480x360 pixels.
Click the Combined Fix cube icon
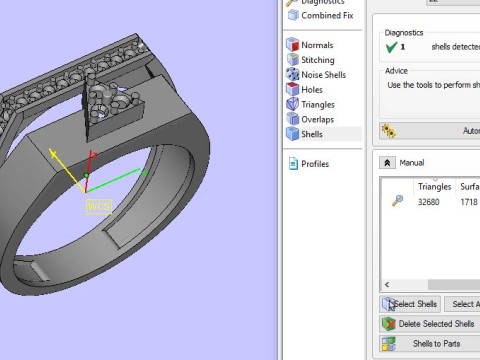(x=293, y=15)
